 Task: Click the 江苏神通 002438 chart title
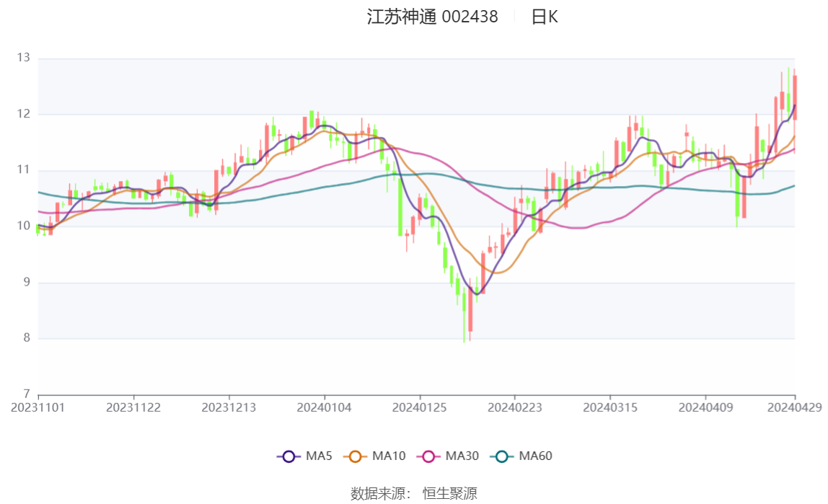coord(432,17)
